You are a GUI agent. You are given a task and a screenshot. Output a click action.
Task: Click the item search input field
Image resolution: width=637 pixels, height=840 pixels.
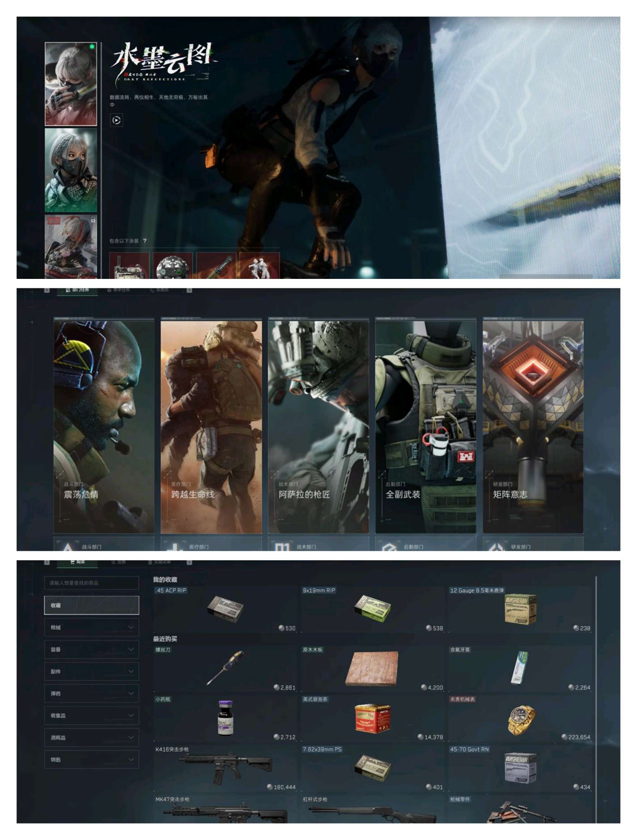(x=91, y=583)
